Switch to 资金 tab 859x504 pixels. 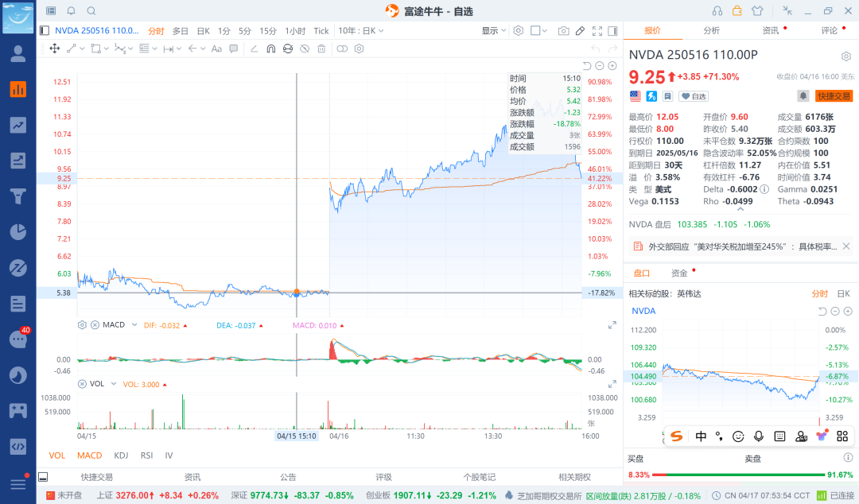coord(679,273)
